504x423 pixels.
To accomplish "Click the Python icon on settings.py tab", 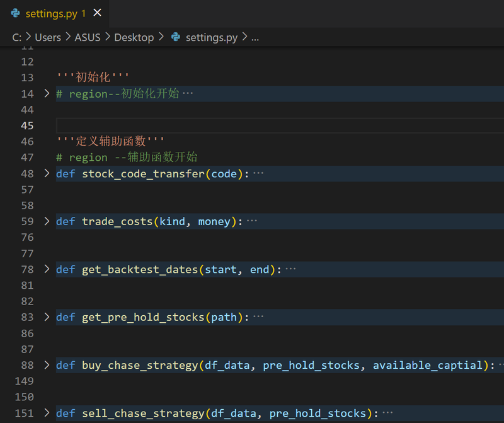I will (x=15, y=13).
